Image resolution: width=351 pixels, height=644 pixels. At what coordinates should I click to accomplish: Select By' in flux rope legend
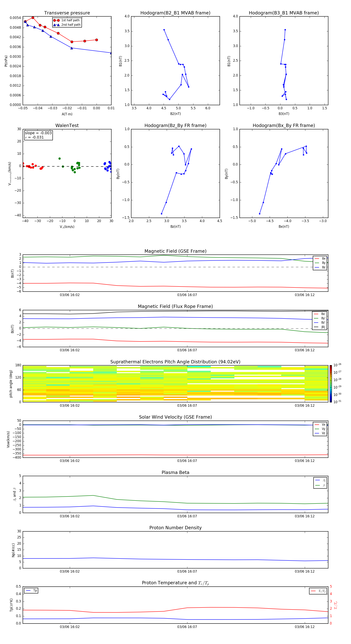coord(320,318)
